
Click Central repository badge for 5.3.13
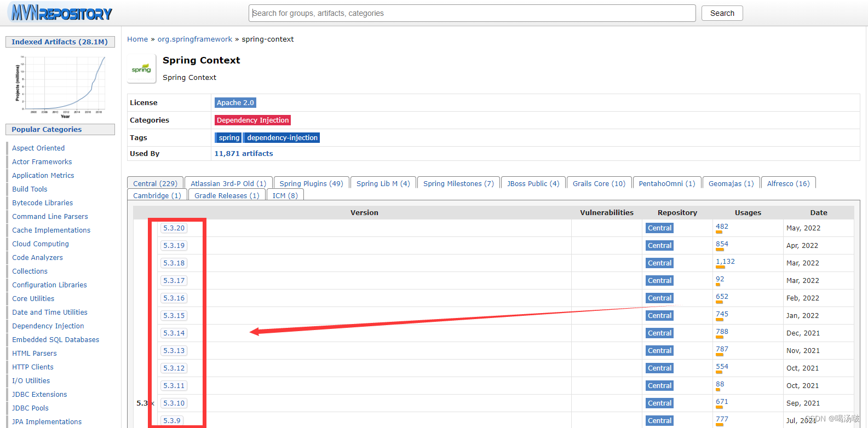tap(659, 351)
